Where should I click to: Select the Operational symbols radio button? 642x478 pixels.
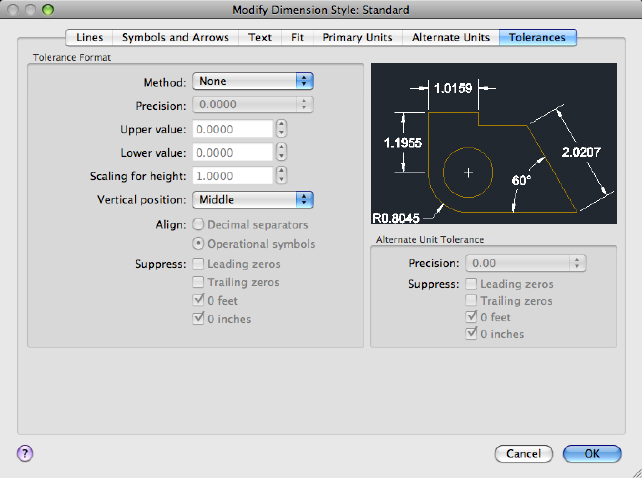pyautogui.click(x=198, y=244)
